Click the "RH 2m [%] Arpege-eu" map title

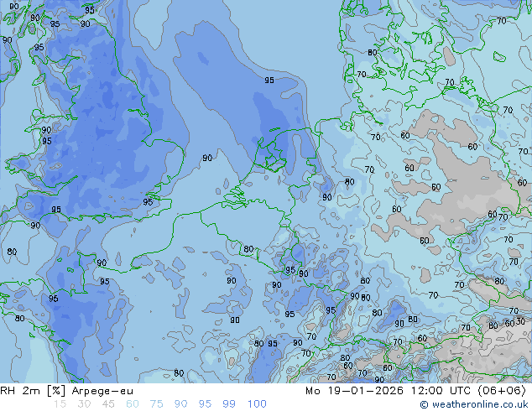[x=66, y=391]
